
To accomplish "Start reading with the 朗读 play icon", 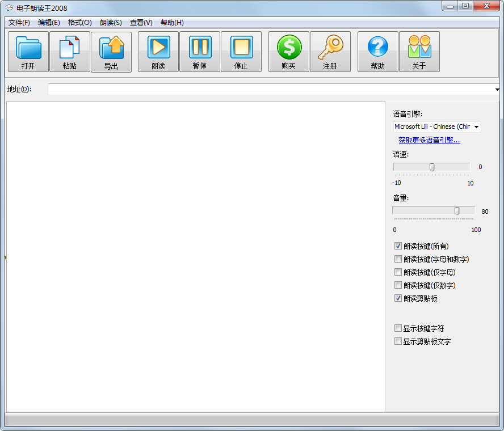I will 158,48.
